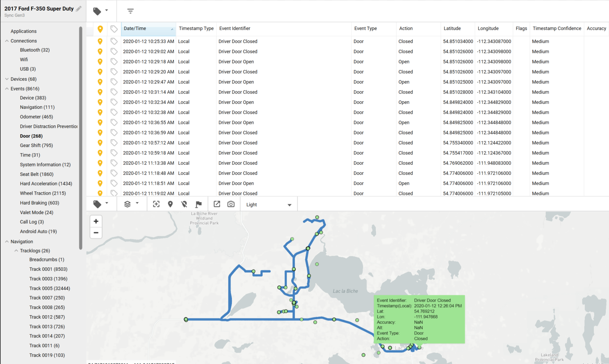This screenshot has width=609, height=364.
Task: Select the Seat Belt (1860) category
Action: click(x=36, y=174)
